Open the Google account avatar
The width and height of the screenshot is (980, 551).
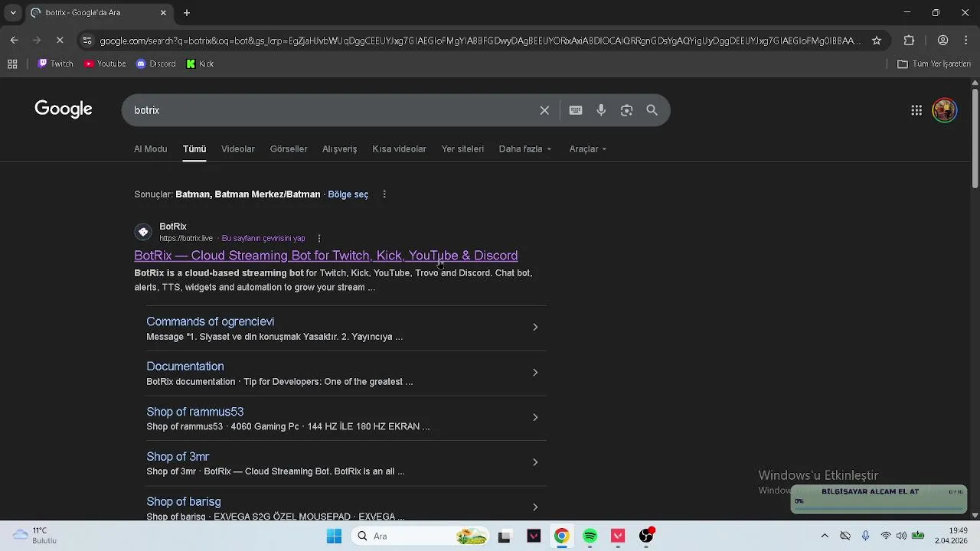[945, 110]
